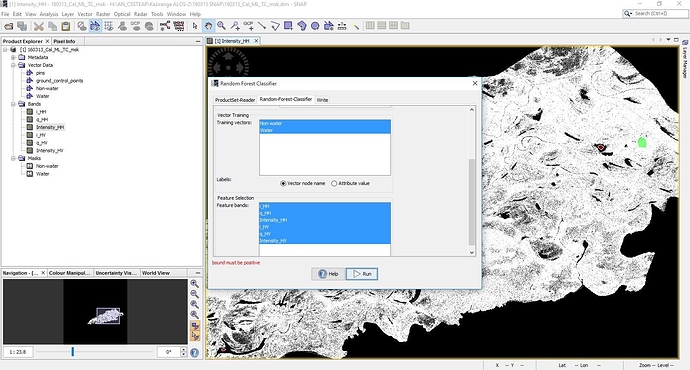Open the Raster menu
The height and width of the screenshot is (370, 690).
(103, 14)
